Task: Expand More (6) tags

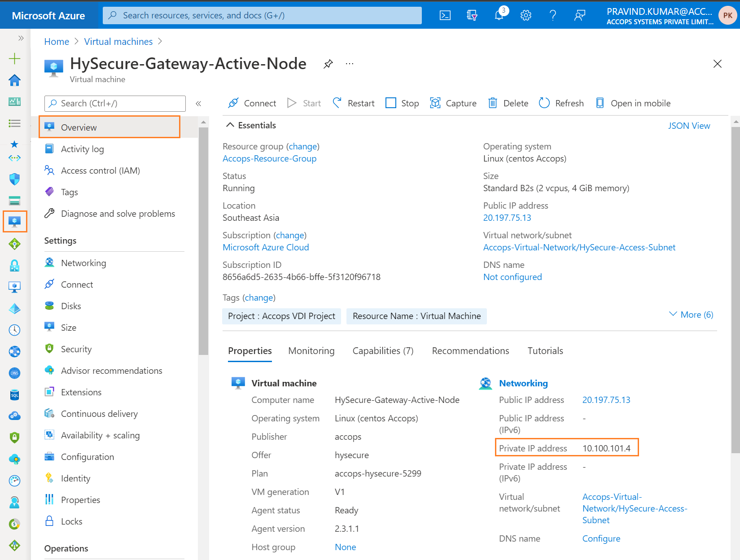Action: pyautogui.click(x=691, y=315)
